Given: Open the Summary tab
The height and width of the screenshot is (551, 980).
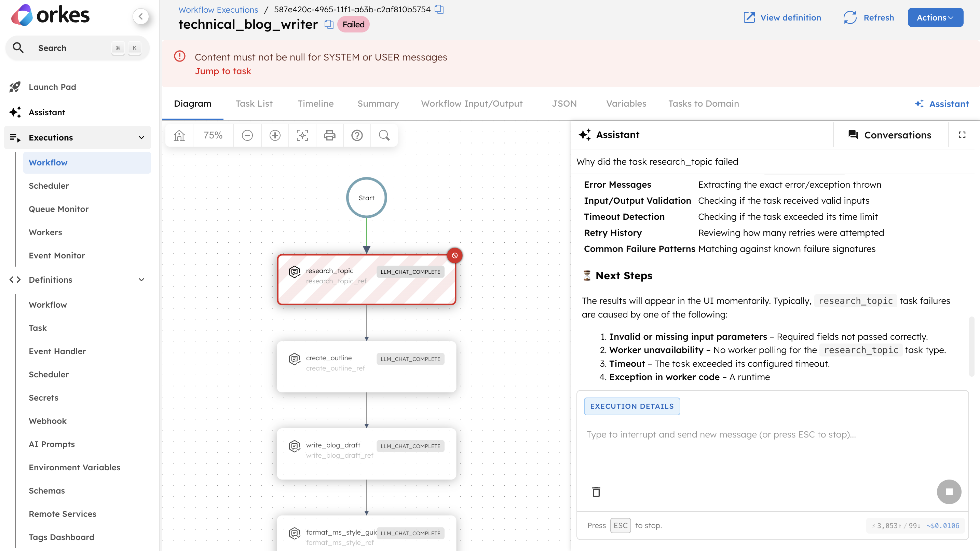Looking at the screenshot, I should [378, 104].
